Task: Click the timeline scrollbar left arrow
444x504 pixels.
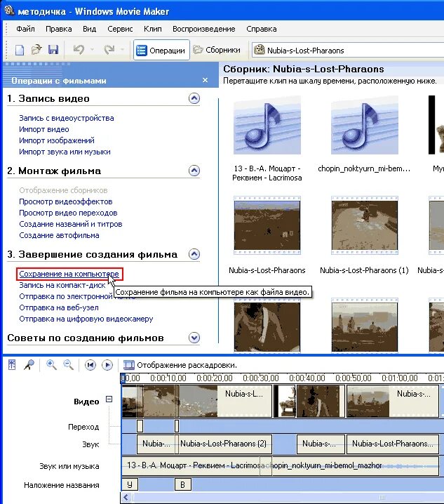Action: (x=126, y=498)
